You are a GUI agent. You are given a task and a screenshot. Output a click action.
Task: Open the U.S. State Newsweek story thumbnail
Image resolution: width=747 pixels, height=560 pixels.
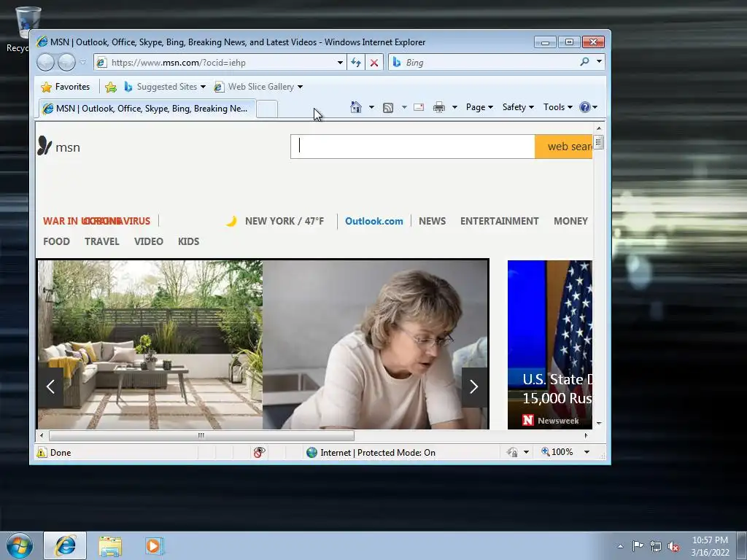pos(550,344)
